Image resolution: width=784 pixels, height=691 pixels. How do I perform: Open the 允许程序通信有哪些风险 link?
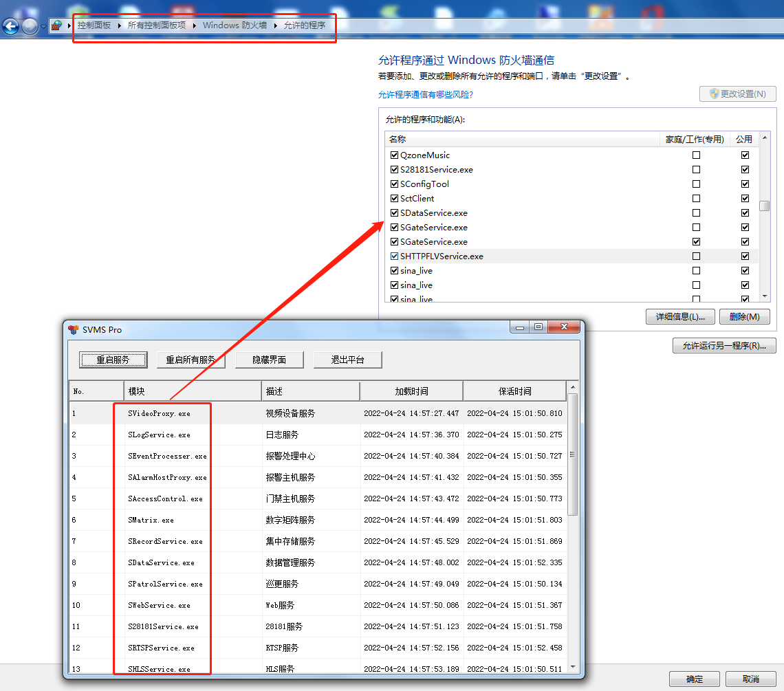point(426,95)
